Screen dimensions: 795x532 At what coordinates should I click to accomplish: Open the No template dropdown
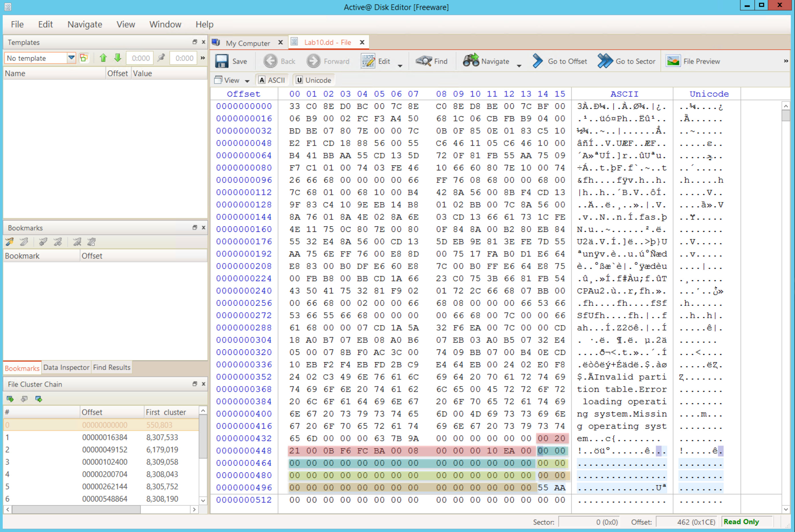(71, 58)
